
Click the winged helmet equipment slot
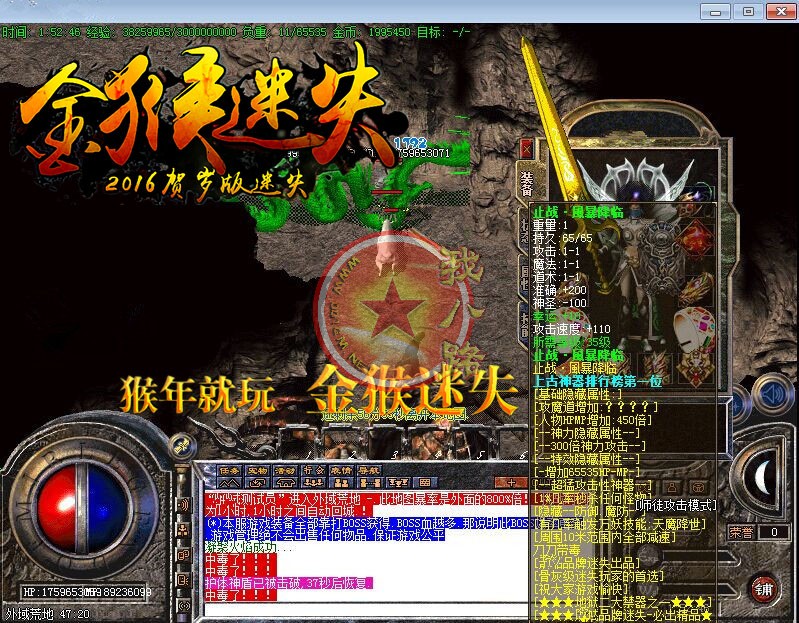(638, 178)
